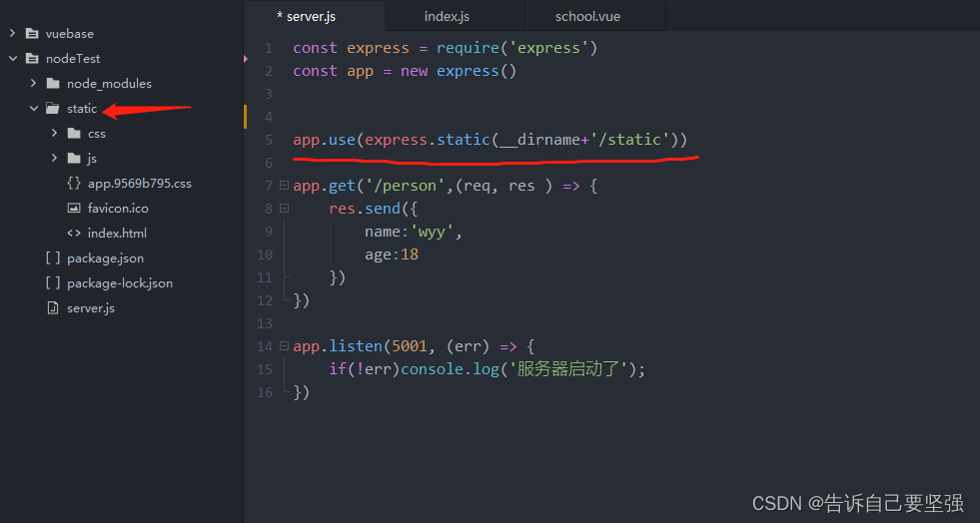Image resolution: width=980 pixels, height=523 pixels.
Task: Select vuebase in the project tree
Action: (x=69, y=34)
